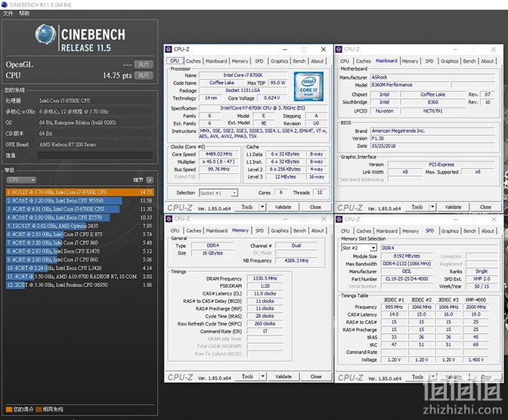The image size is (508, 420).
Task: Maximize the CPU-Z CPU tab window
Action: [304, 49]
